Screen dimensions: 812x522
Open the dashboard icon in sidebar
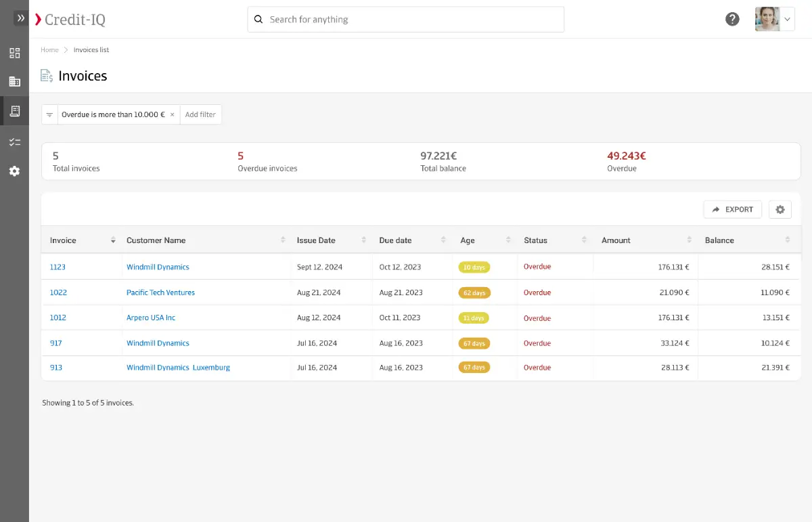[14, 53]
